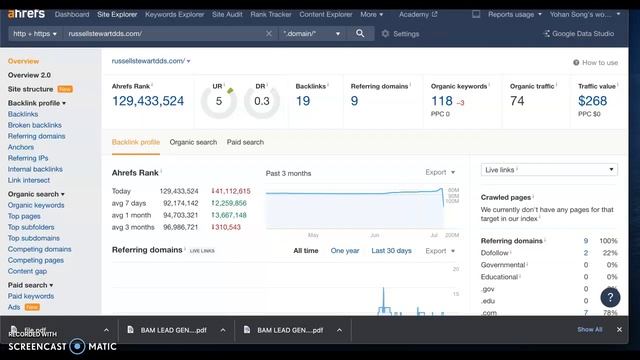
Task: Clear the URL field with the X icon
Action: [x=269, y=33]
